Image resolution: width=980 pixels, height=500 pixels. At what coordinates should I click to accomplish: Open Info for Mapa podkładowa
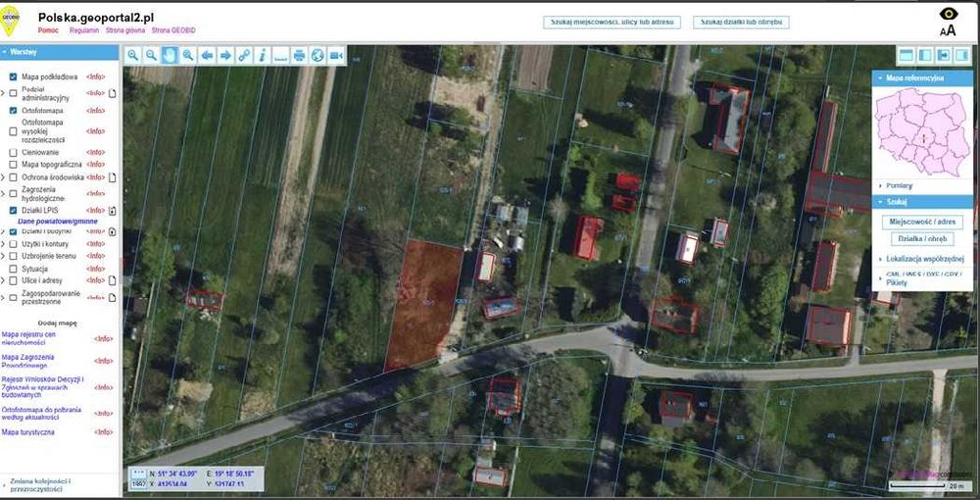[96, 76]
